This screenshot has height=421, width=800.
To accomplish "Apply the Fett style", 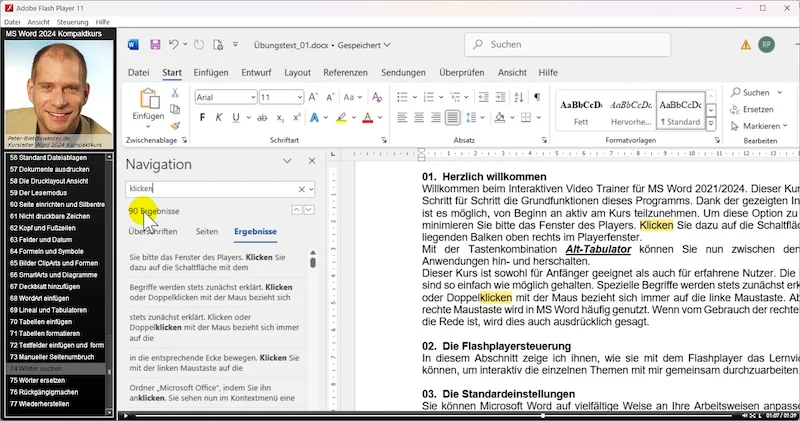I will tap(581, 113).
